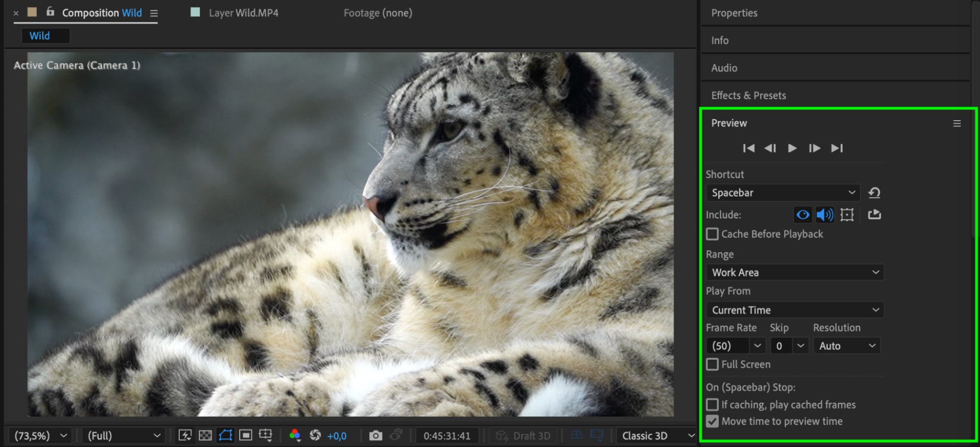
Task: Open the show channel color icon
Action: point(295,436)
